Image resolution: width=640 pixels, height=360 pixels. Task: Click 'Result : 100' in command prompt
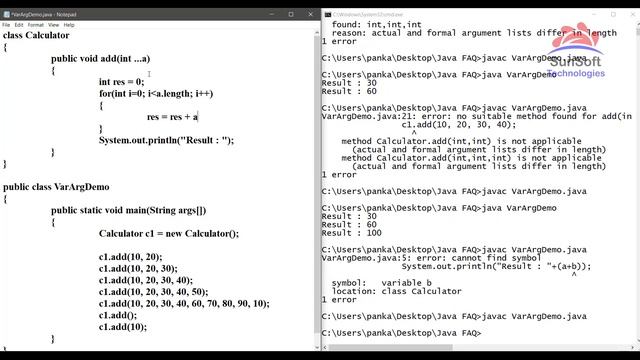[x=351, y=233]
